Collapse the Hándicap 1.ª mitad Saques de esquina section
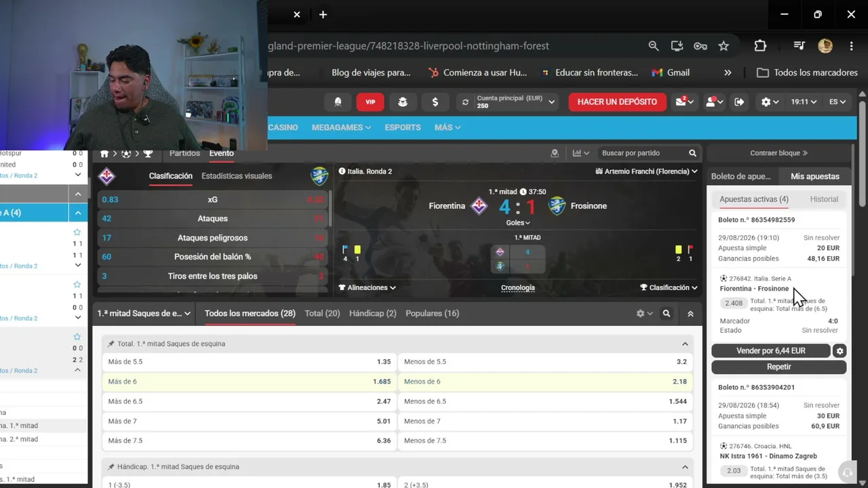The width and height of the screenshot is (868, 488). pyautogui.click(x=685, y=467)
